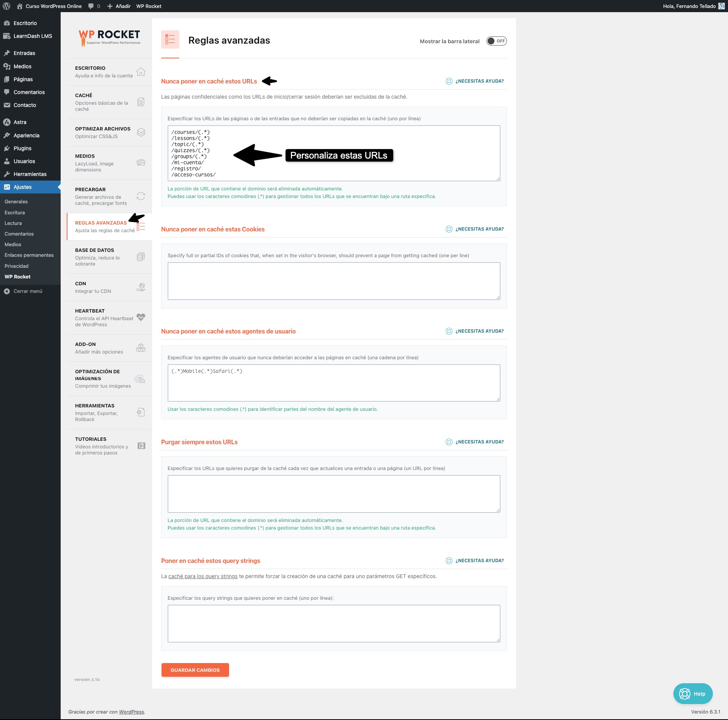Click the Heartbeat heart icon
Screen dimensions: 728x720
pos(141,317)
